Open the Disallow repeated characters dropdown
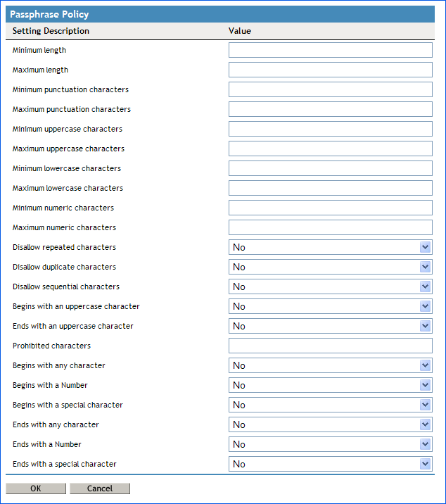446x504 pixels. coord(330,247)
